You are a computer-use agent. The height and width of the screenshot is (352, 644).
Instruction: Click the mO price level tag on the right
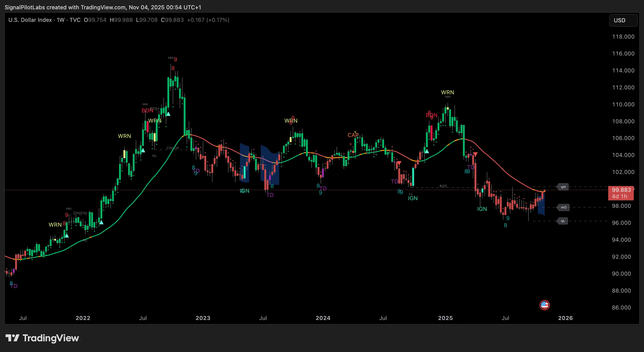coord(563,207)
